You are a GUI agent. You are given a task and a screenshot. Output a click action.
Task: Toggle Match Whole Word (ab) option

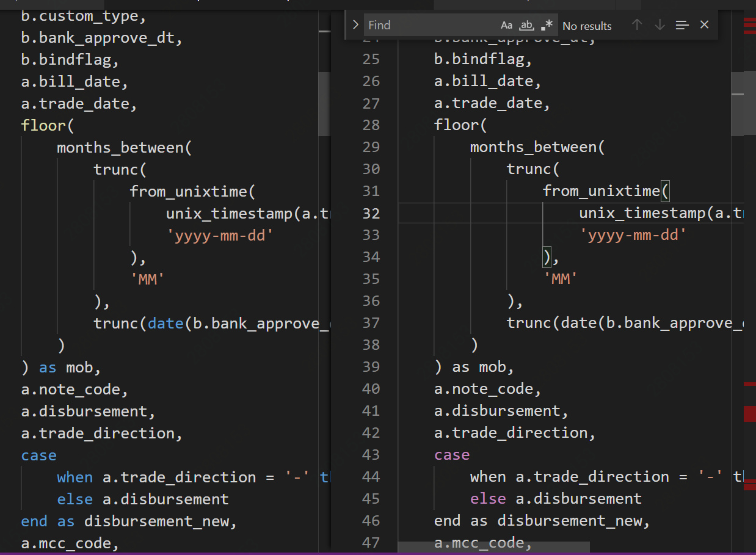click(526, 25)
